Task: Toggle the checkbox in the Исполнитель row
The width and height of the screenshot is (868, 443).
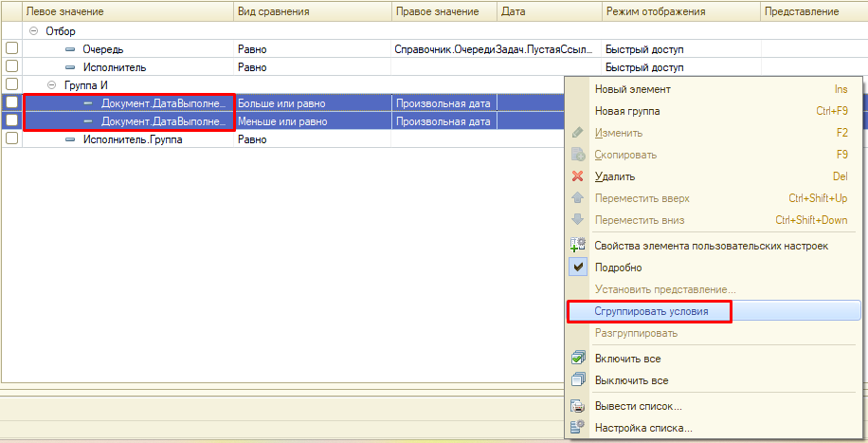Action: click(x=11, y=66)
